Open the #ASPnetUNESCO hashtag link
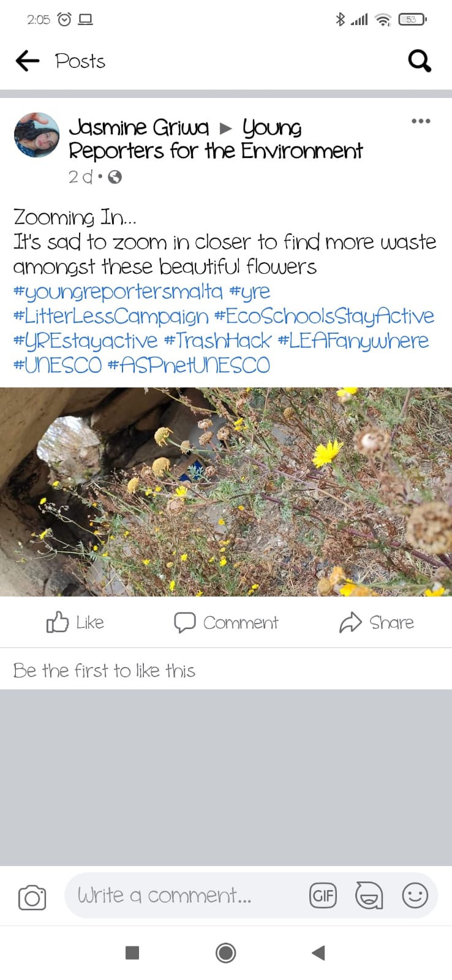This screenshot has width=452, height=980. pyautogui.click(x=189, y=365)
